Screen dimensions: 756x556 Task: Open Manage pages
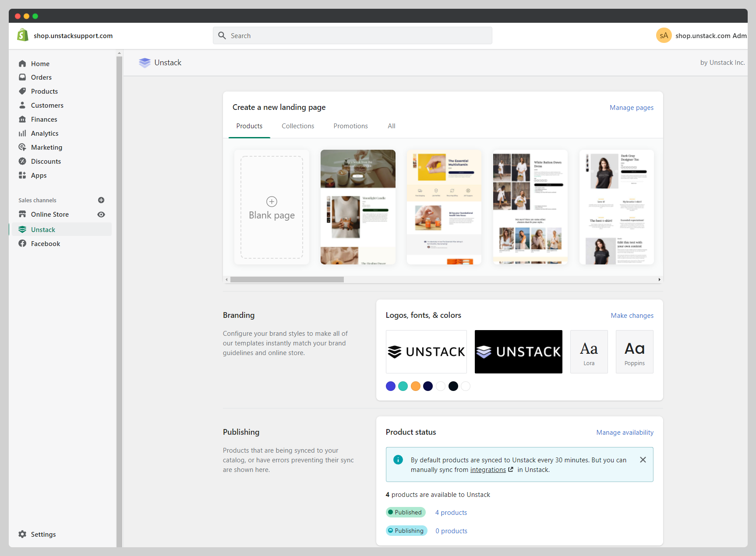tap(631, 107)
